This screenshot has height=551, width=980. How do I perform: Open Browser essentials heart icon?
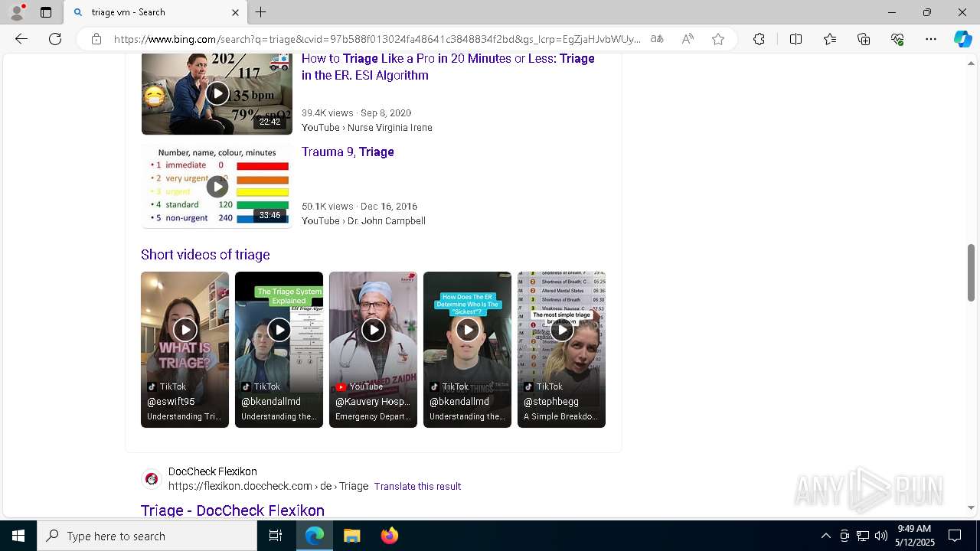pos(897,39)
